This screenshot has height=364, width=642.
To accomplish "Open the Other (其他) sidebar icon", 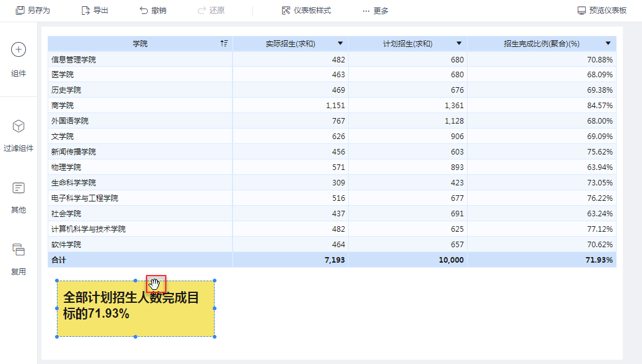I will pyautogui.click(x=19, y=188).
